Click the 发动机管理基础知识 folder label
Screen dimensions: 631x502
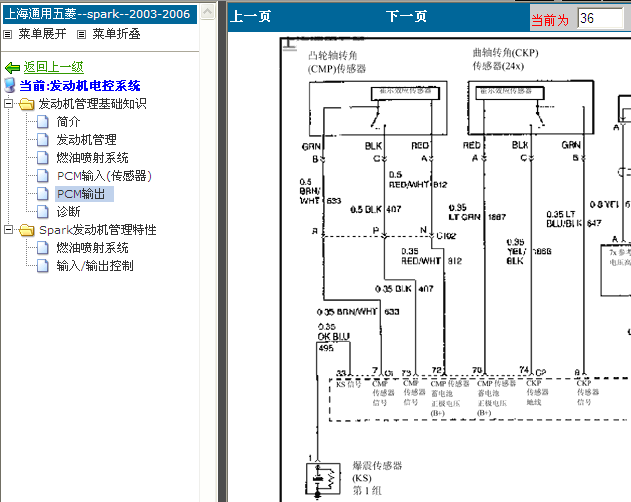coord(92,104)
